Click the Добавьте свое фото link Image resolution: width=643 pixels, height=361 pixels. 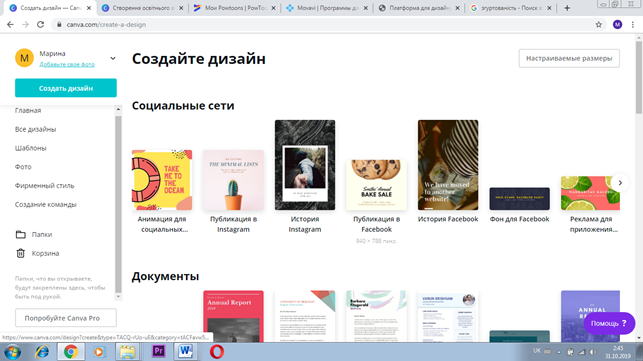click(x=67, y=64)
